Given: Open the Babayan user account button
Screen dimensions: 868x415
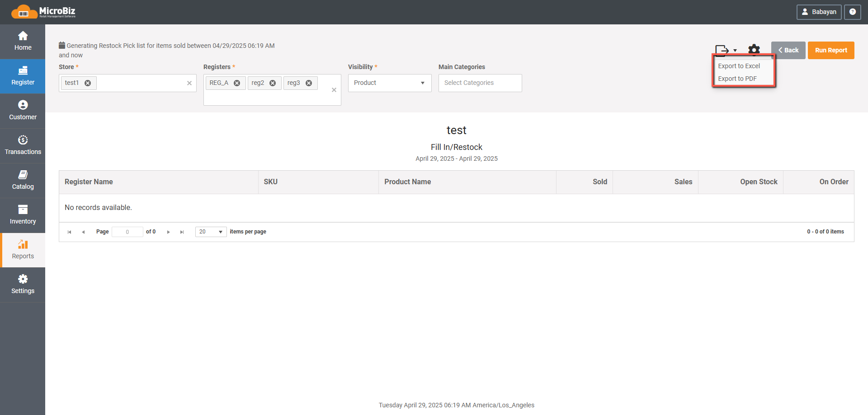Looking at the screenshot, I should pos(819,12).
